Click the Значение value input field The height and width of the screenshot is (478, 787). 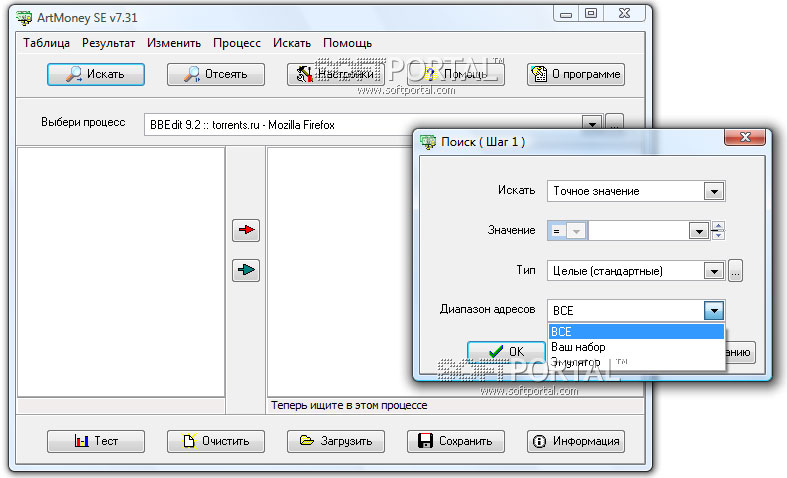pyautogui.click(x=638, y=231)
